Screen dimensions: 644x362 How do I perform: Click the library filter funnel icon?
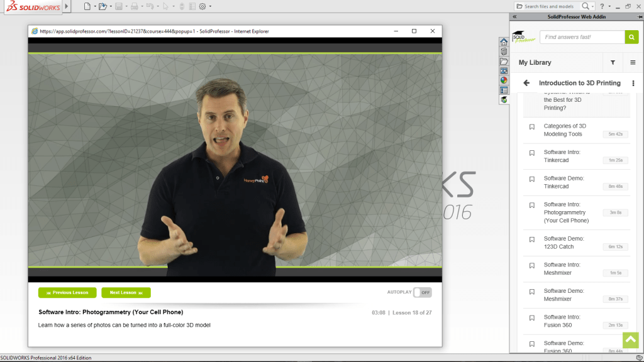[x=613, y=63]
